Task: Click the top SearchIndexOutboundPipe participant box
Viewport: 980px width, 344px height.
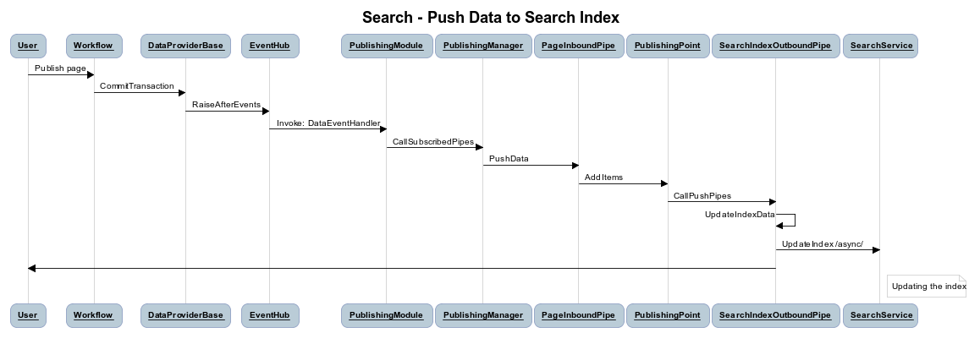Action: coord(775,46)
